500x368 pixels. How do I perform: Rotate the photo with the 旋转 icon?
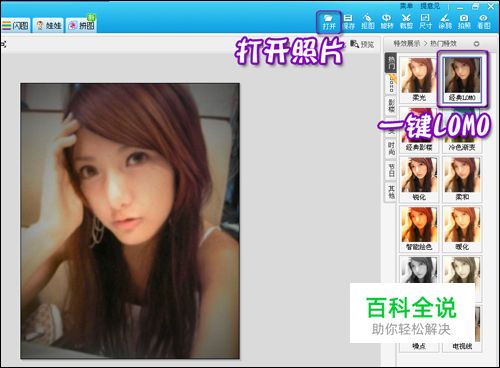click(x=387, y=22)
